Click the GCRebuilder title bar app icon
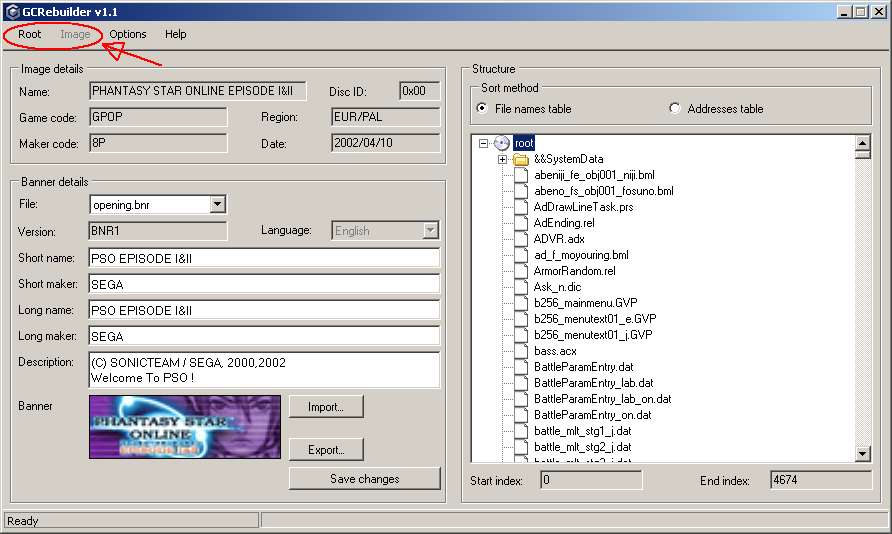Viewport: 892px width, 534px height. (x=11, y=11)
